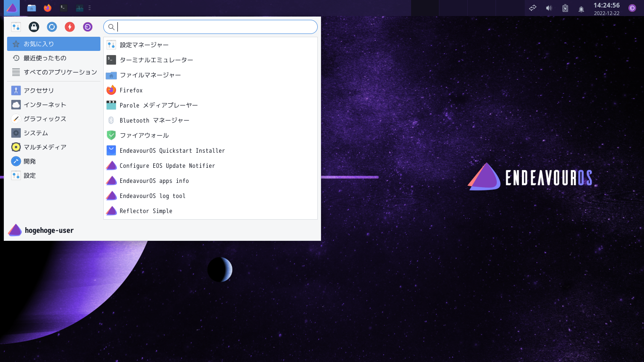
Task: Show 最近使ったもの recently used list
Action: point(54,58)
